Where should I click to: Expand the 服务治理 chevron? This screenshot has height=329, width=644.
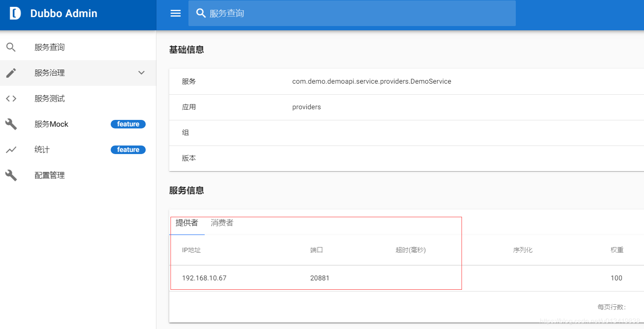141,73
